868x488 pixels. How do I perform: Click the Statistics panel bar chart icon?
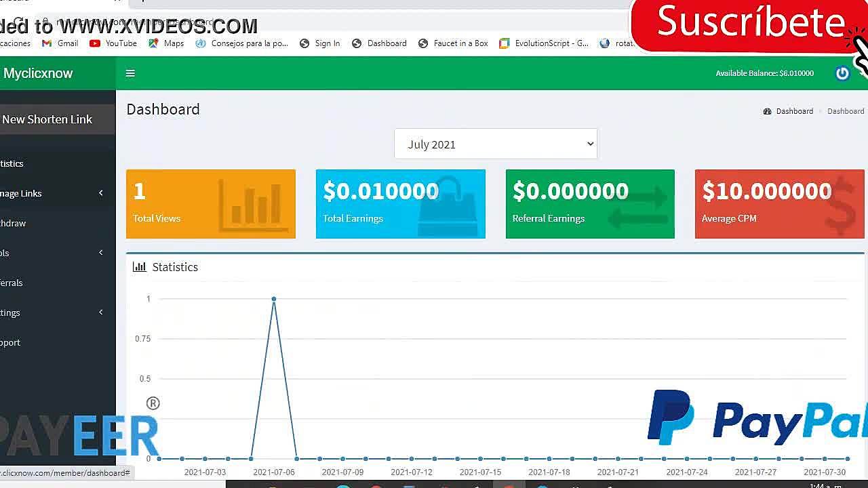[139, 267]
